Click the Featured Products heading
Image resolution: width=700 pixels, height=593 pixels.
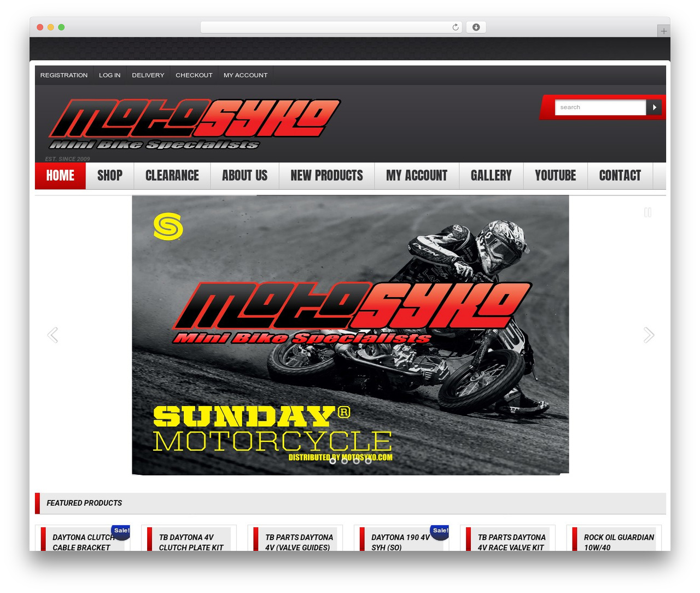click(84, 503)
